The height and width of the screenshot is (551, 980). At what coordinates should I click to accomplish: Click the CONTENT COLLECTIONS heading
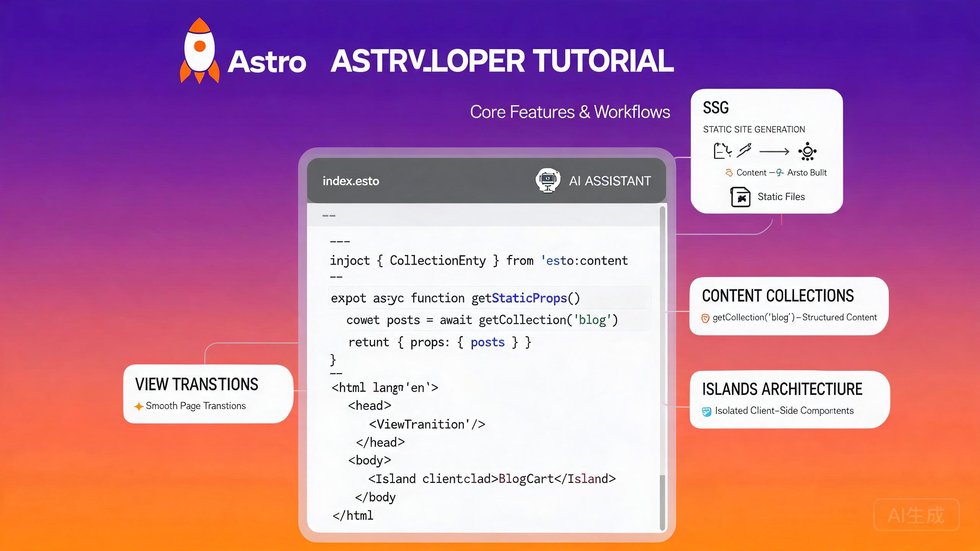click(x=778, y=295)
